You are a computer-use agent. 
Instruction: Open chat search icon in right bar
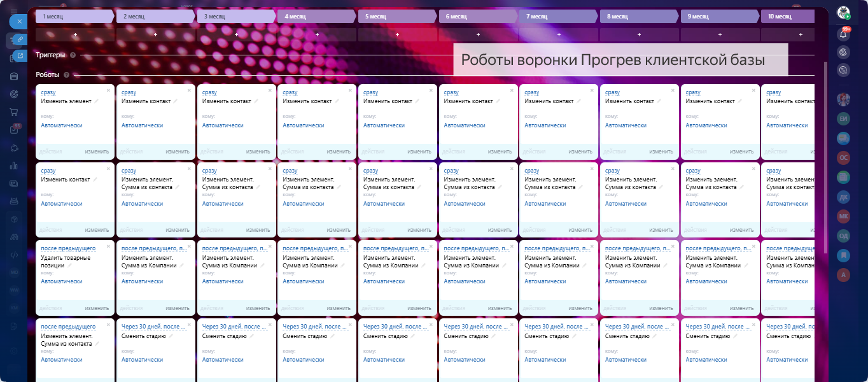pyautogui.click(x=843, y=71)
